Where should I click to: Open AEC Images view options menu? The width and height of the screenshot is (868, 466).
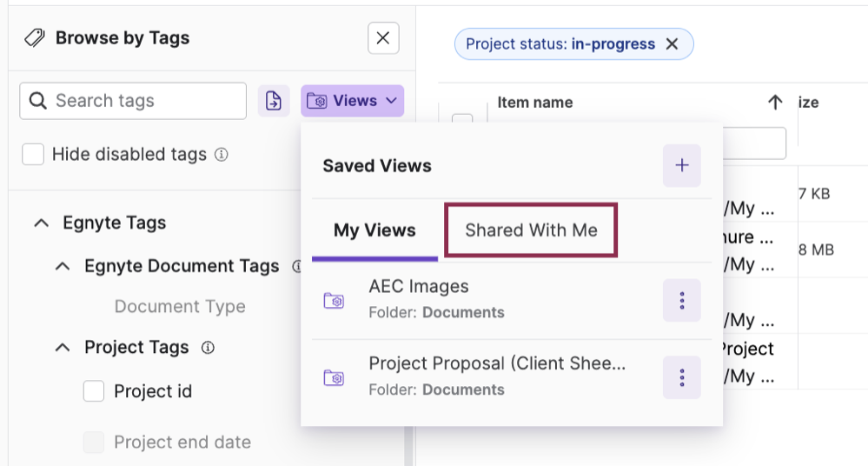[681, 301]
